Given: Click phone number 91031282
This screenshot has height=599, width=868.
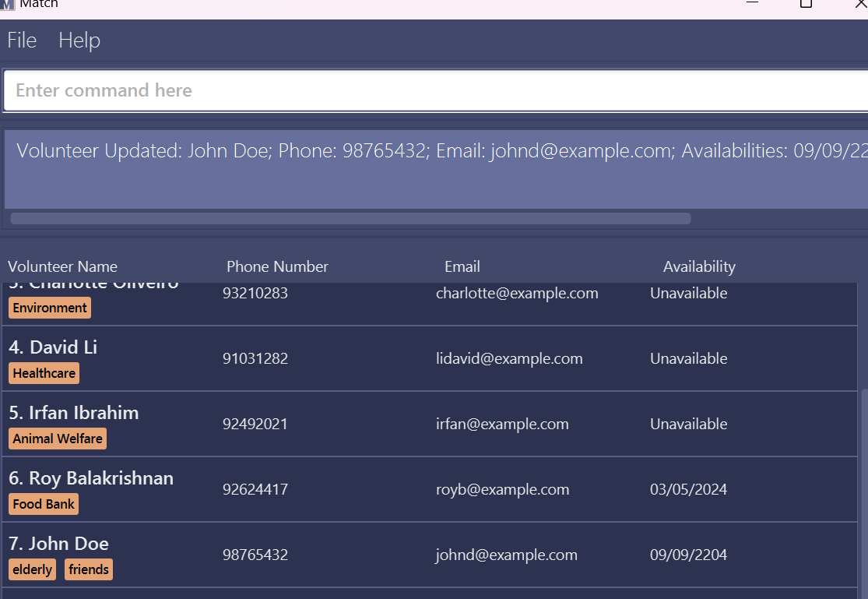Looking at the screenshot, I should 255,358.
